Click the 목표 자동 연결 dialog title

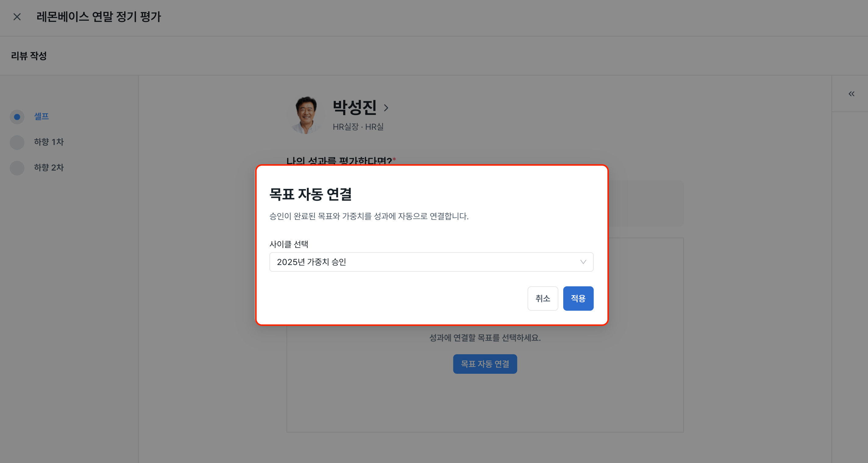tap(310, 194)
